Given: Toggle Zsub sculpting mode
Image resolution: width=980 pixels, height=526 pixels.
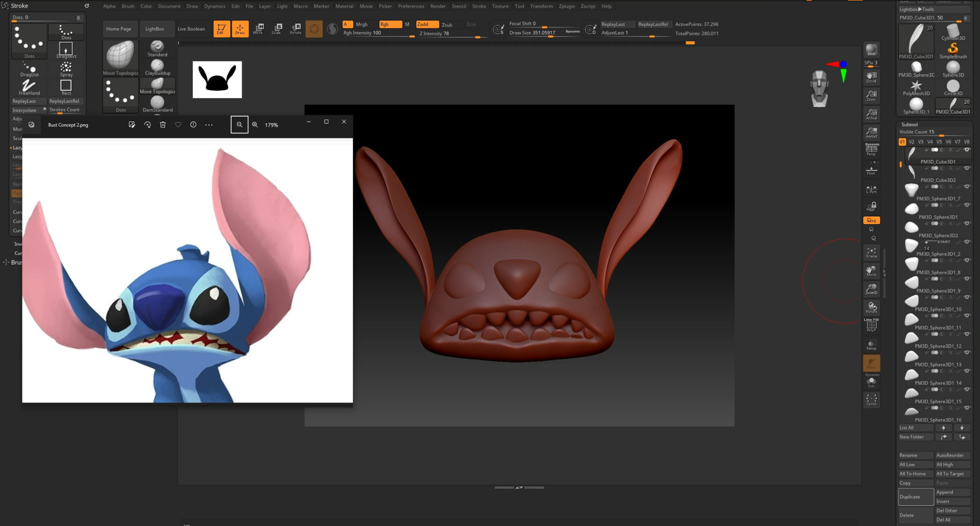Looking at the screenshot, I should tap(447, 25).
